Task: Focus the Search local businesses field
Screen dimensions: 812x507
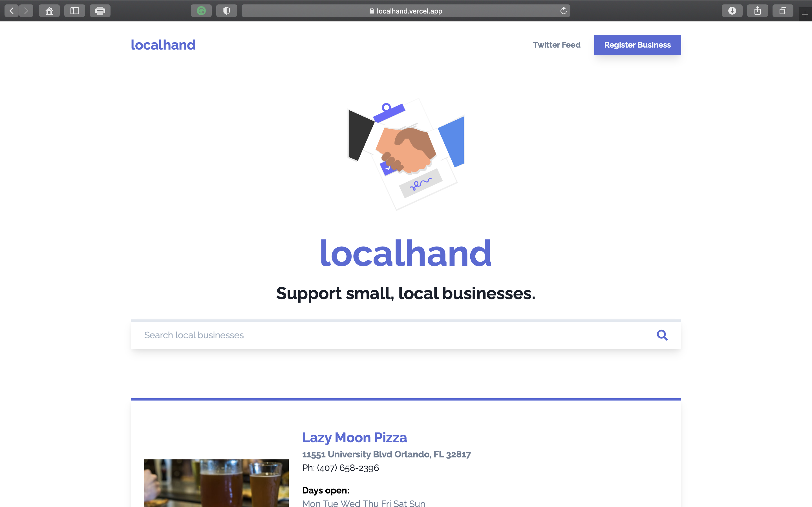Action: coord(386,335)
